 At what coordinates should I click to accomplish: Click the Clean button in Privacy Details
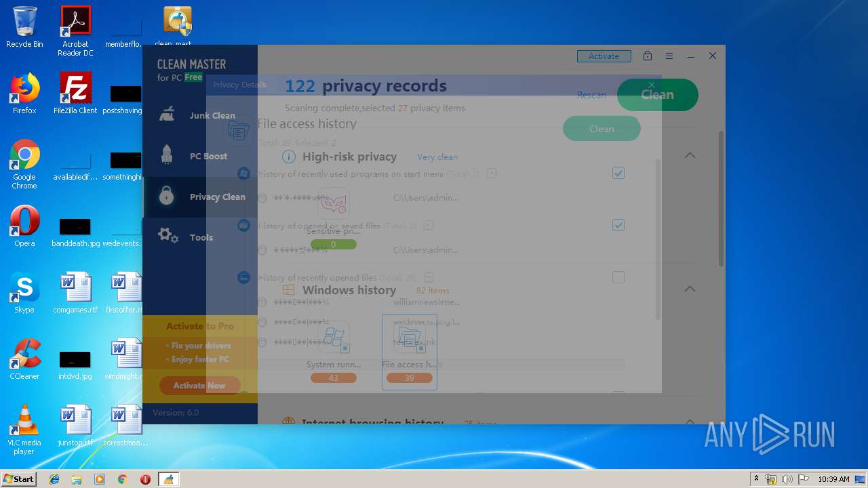point(601,129)
